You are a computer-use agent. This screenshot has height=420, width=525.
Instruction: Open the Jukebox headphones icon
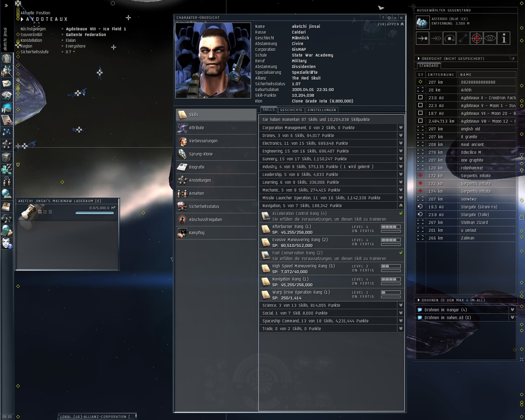coord(7,218)
